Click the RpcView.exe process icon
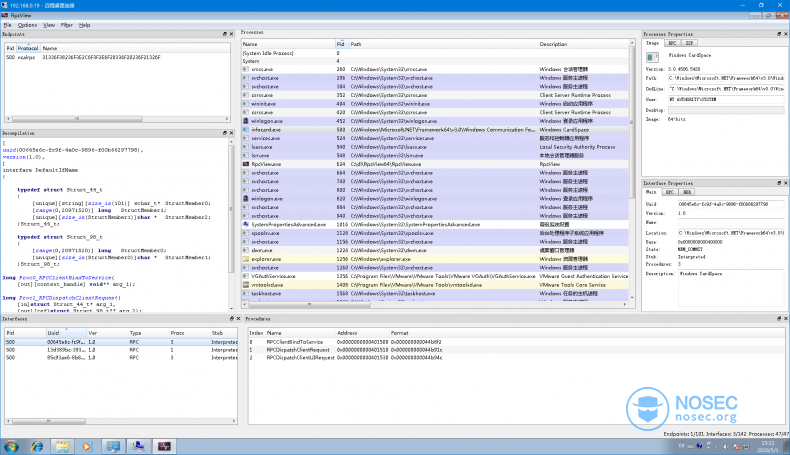The width and height of the screenshot is (790, 455). tap(246, 164)
